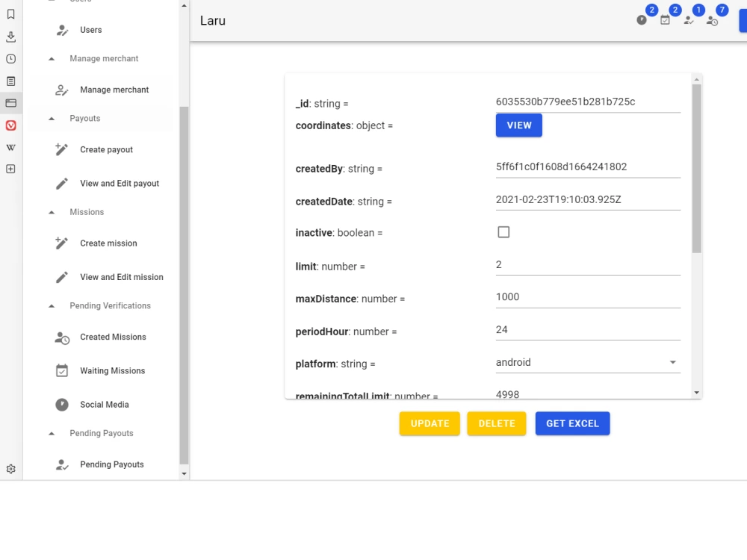Viewport: 747px width, 560px height.
Task: Open Manage merchant menu item
Action: (x=114, y=90)
